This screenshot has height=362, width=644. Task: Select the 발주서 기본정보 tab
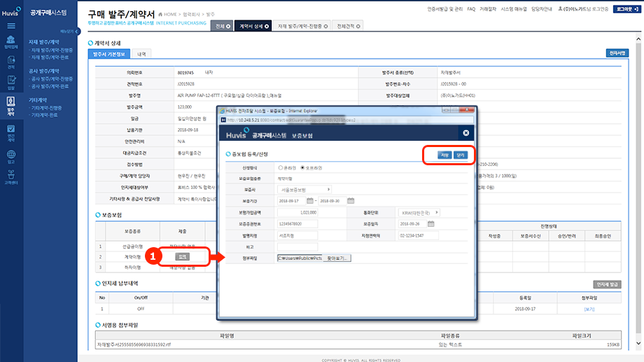(108, 54)
